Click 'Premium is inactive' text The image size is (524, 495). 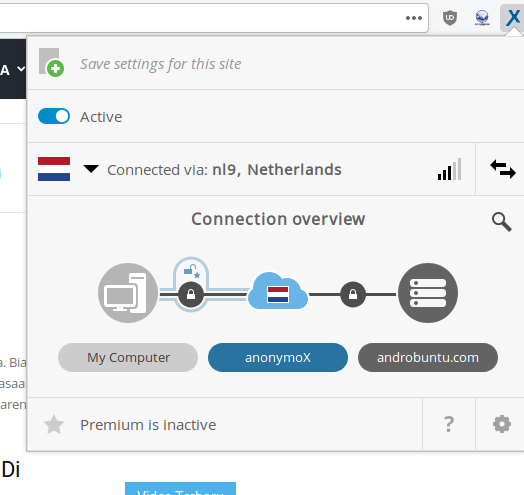[148, 425]
